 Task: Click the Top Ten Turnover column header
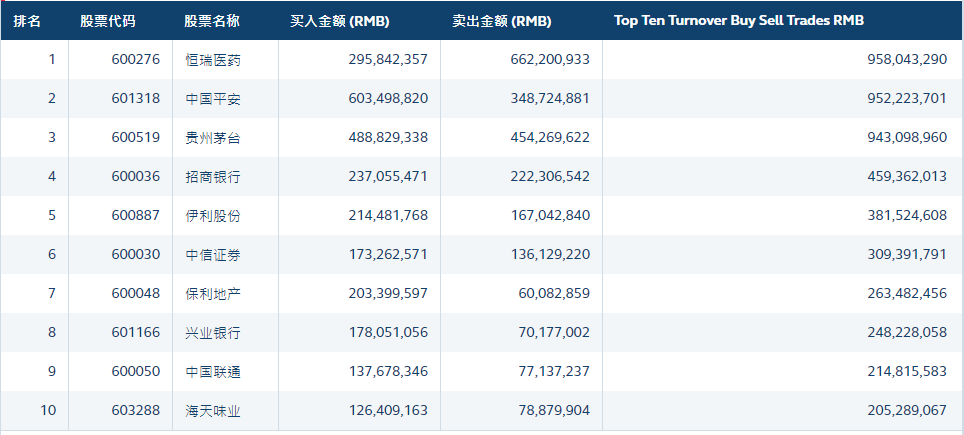tap(738, 21)
